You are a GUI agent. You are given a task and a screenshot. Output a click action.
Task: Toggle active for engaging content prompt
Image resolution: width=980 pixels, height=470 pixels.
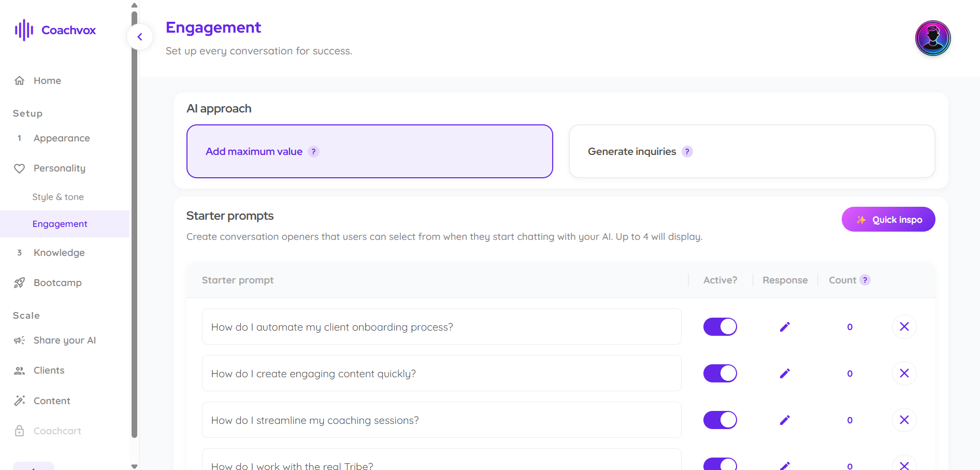pyautogui.click(x=720, y=374)
